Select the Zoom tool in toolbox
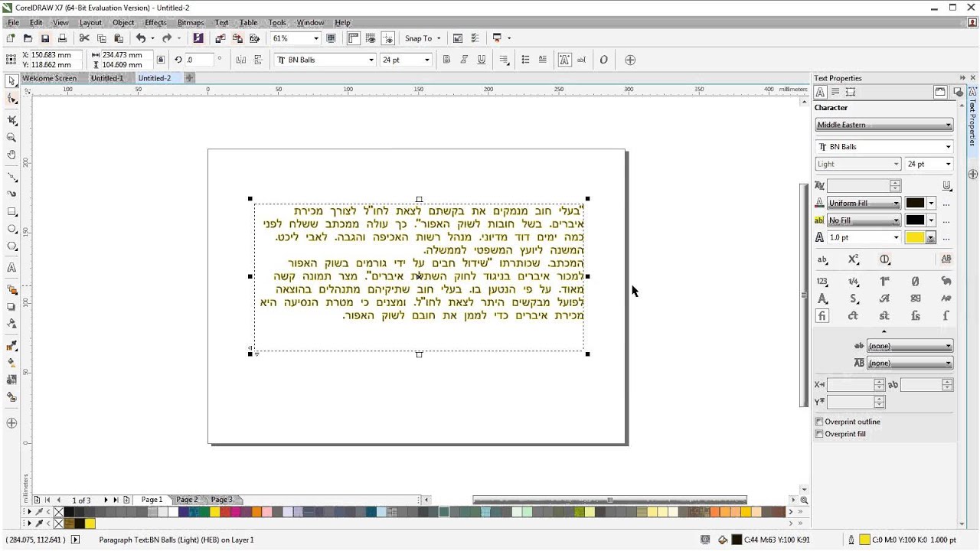 click(11, 138)
